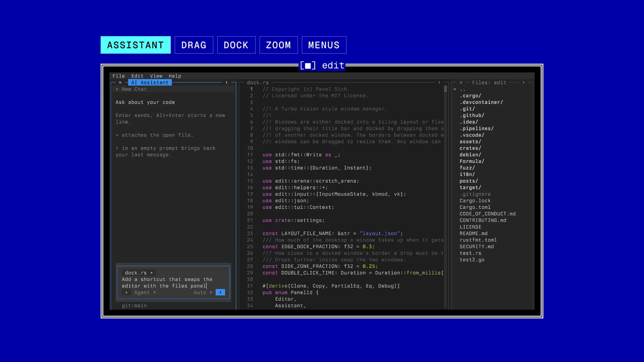Close the Files: edit panel
644x362 pixels.
click(461, 82)
